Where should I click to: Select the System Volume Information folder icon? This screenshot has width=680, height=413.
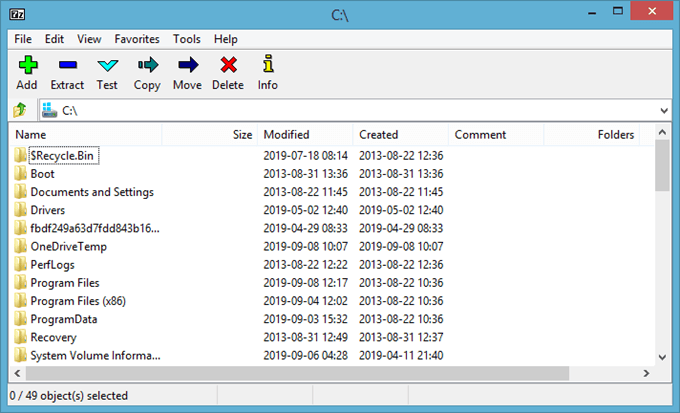tap(20, 356)
